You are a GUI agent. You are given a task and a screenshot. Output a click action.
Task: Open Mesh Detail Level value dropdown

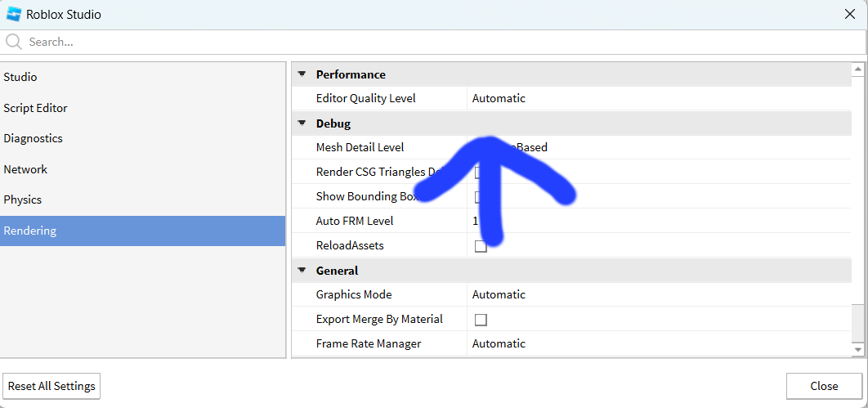(659, 147)
